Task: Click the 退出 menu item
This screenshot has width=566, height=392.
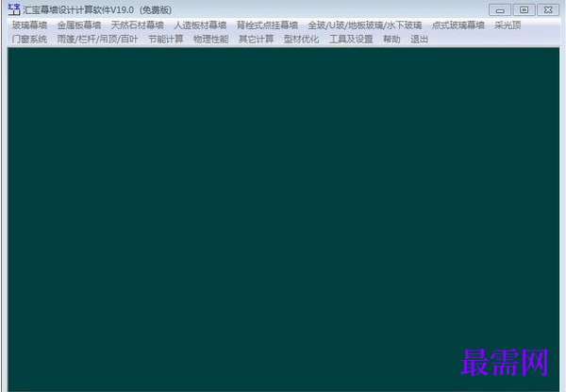Action: pos(419,39)
